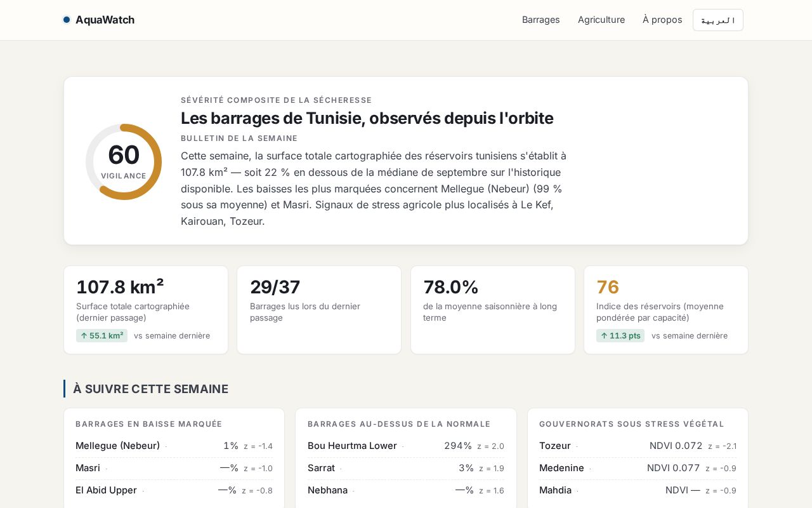Click the 55.1 km² upward trend badge

click(x=101, y=336)
